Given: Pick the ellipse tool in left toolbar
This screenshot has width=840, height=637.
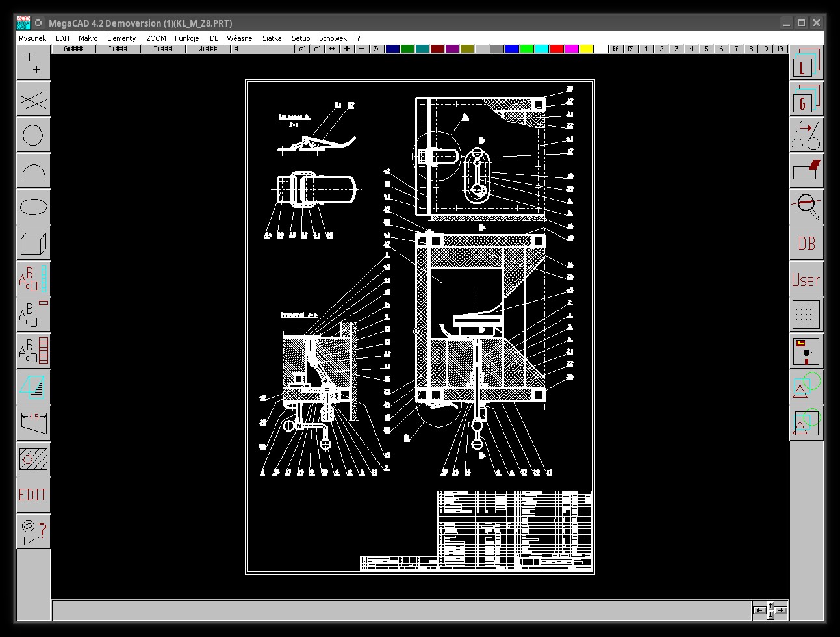Looking at the screenshot, I should [x=33, y=207].
